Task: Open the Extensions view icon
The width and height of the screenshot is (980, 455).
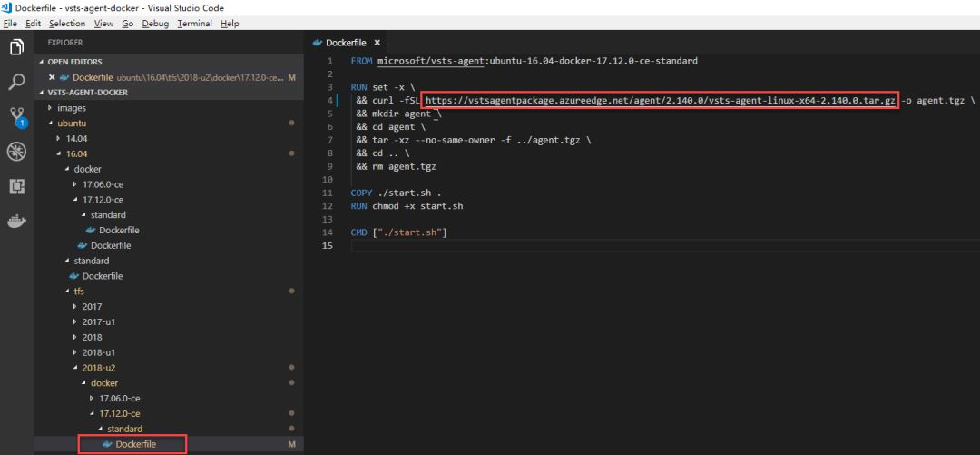Action: 17,186
